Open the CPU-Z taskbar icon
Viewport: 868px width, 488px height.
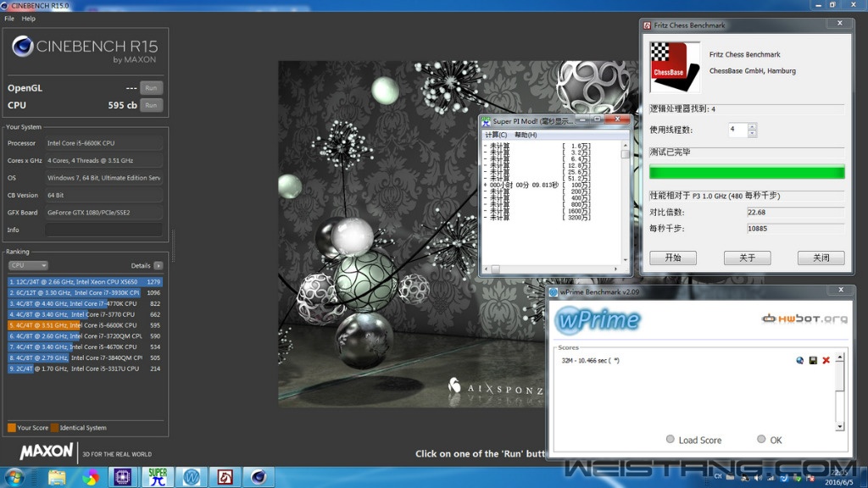(x=122, y=476)
